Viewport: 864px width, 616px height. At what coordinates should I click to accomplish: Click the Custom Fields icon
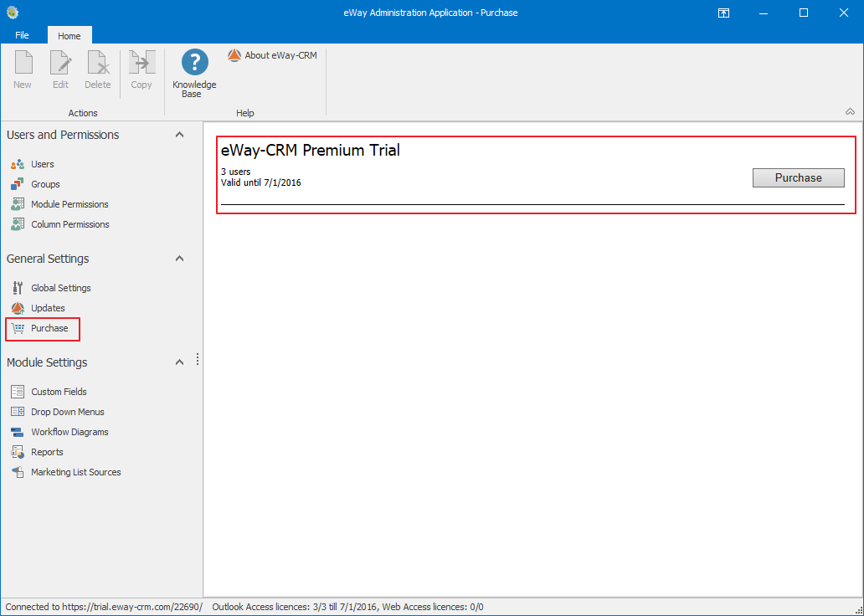(x=18, y=392)
